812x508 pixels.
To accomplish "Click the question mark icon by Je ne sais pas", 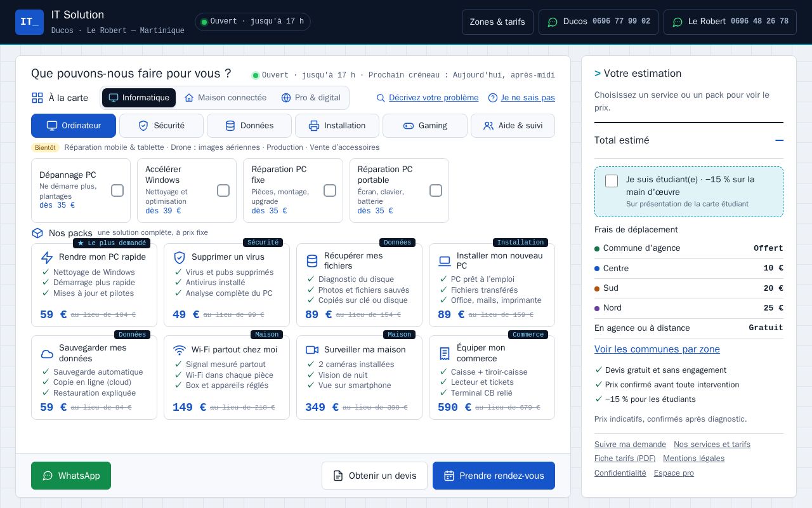I will click(493, 98).
